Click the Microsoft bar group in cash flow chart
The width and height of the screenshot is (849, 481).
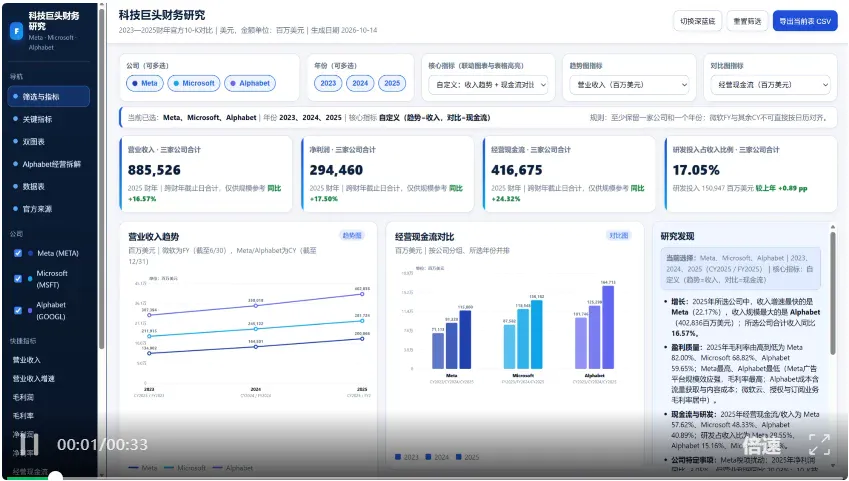[x=523, y=334]
